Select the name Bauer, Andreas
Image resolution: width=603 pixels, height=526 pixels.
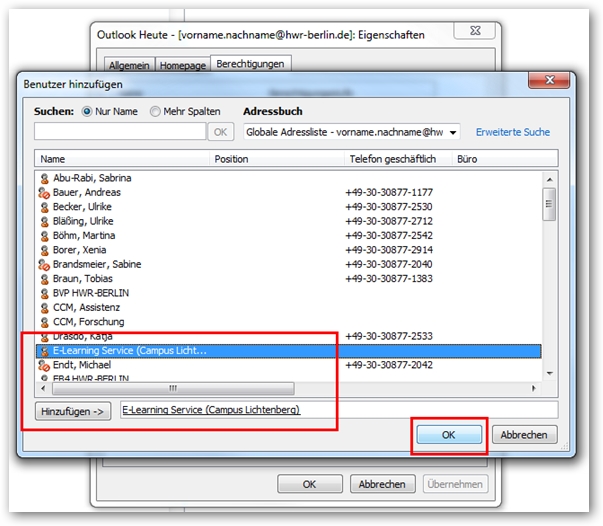pyautogui.click(x=87, y=192)
